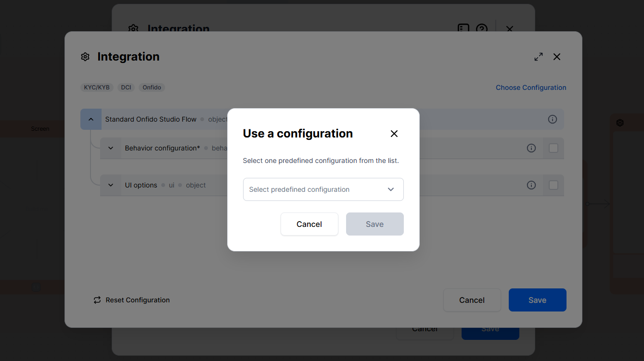
Task: Click the greyed Save button in dialog
Action: click(x=374, y=224)
